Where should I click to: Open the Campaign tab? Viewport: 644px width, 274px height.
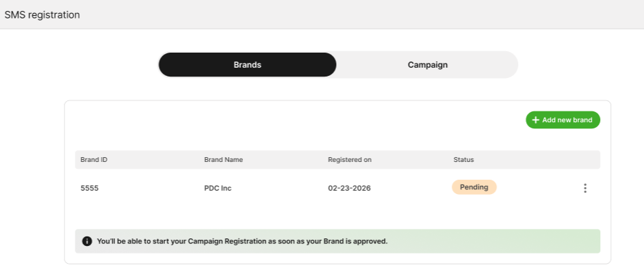pyautogui.click(x=427, y=65)
